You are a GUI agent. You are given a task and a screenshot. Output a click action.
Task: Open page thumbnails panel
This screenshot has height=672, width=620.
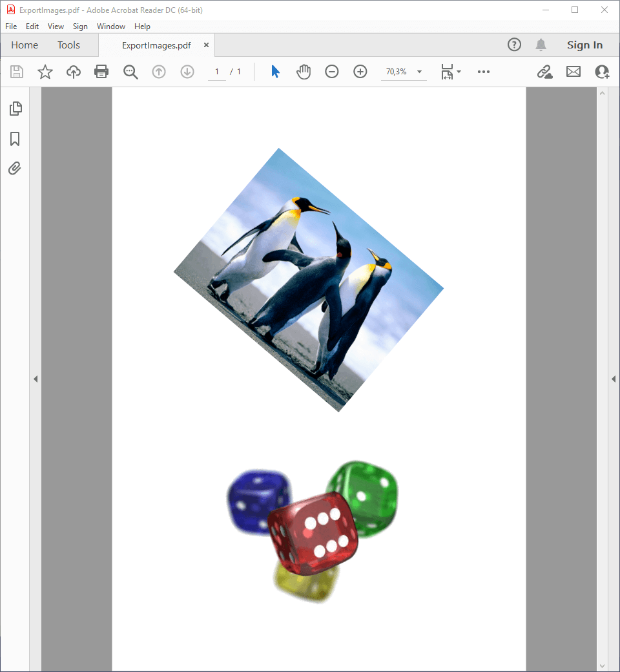(x=15, y=109)
